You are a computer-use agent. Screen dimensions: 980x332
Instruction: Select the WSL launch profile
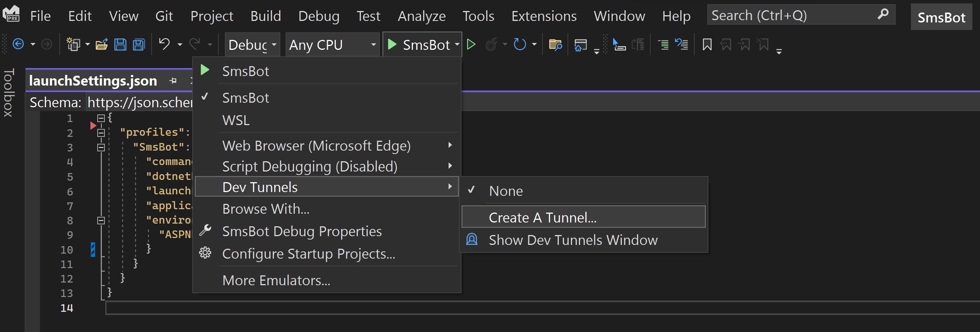pyautogui.click(x=327, y=120)
